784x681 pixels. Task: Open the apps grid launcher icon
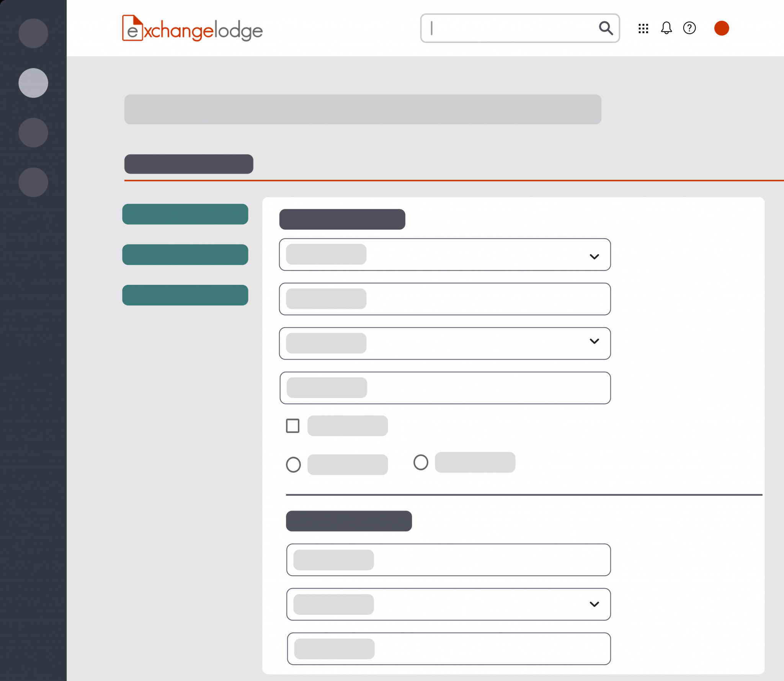click(644, 28)
